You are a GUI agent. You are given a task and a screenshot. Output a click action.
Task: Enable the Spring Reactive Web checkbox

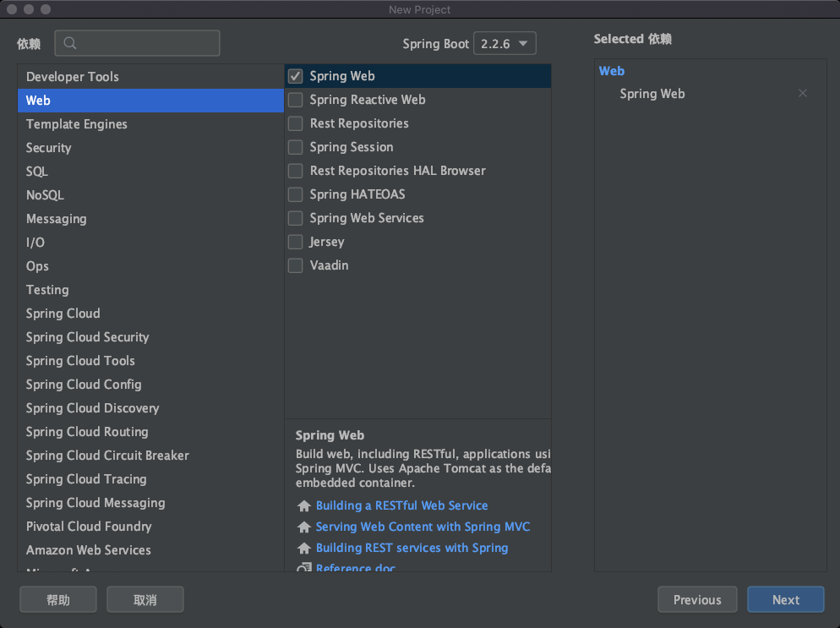296,100
